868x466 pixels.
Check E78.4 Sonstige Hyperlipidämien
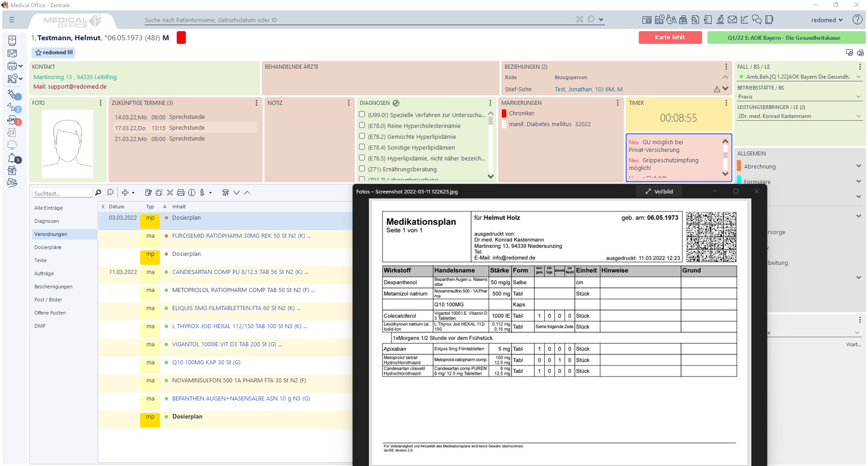(x=362, y=147)
